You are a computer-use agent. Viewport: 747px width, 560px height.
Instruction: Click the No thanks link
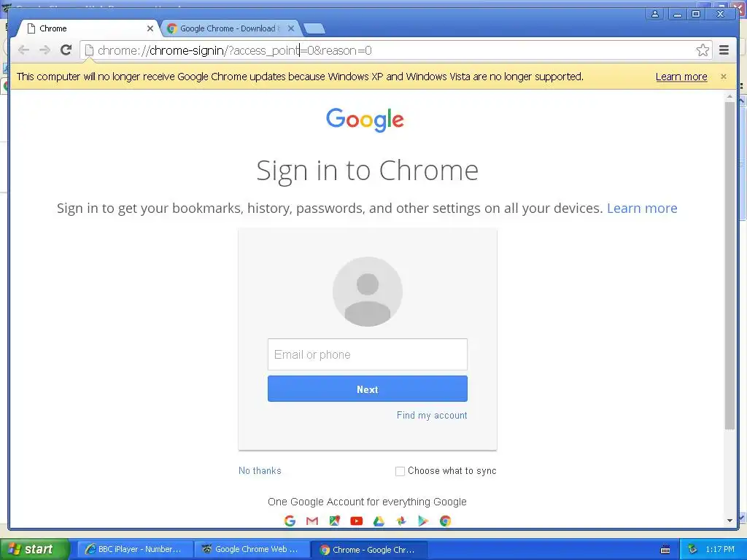click(260, 470)
